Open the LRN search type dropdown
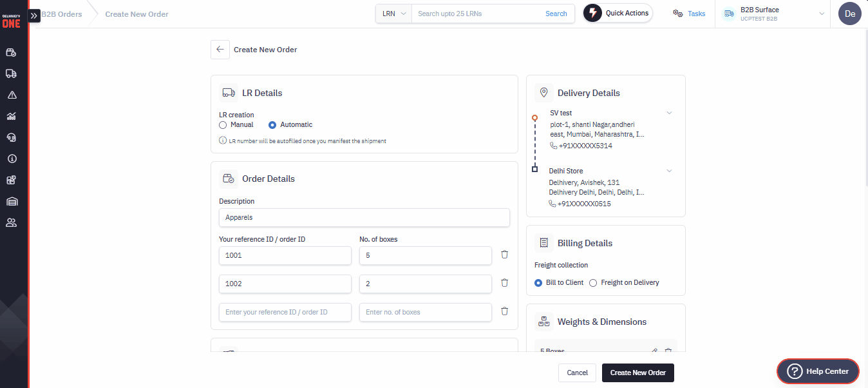 point(394,14)
